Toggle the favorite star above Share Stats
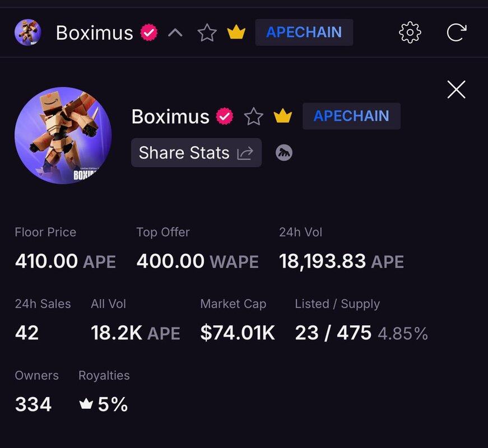 tap(254, 116)
